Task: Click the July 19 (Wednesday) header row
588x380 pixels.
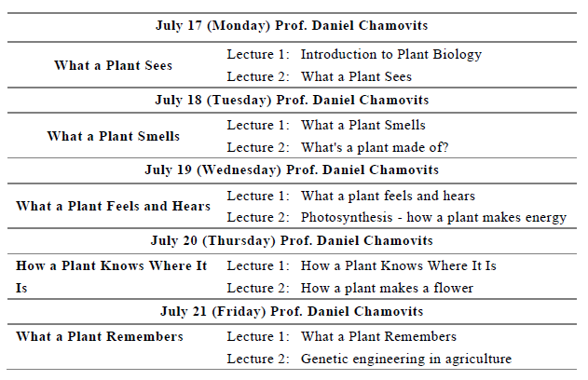Action: point(292,170)
